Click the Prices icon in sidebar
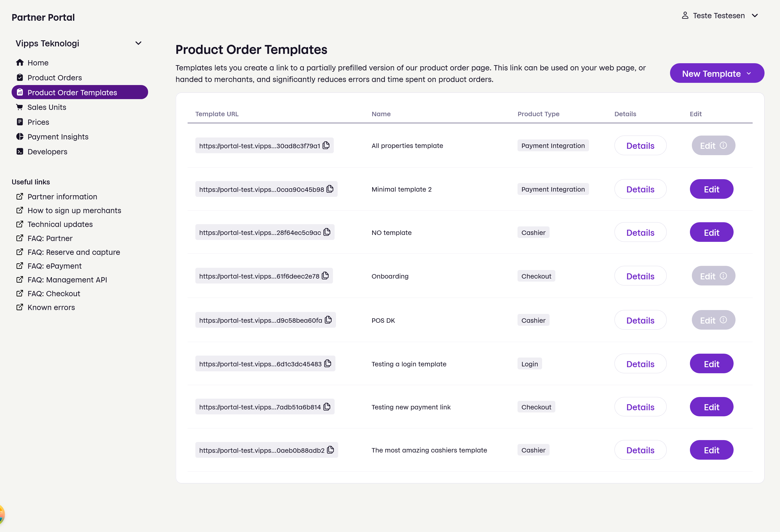 tap(20, 122)
